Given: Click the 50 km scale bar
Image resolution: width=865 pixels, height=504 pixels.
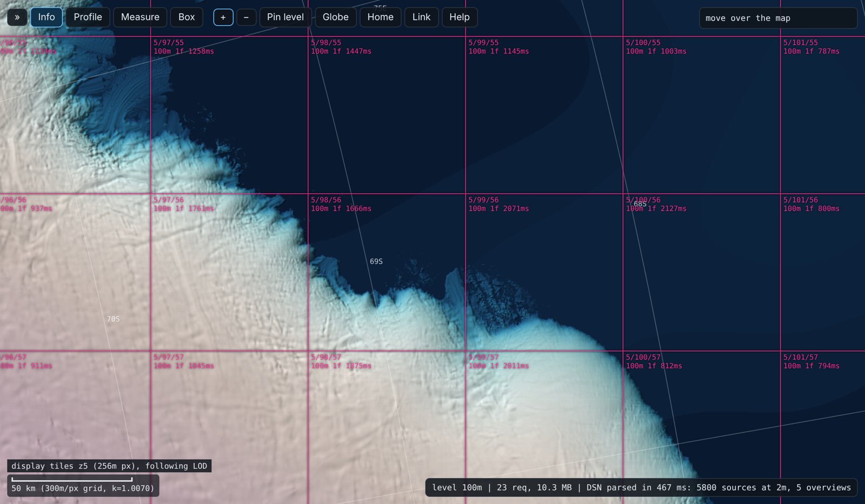Looking at the screenshot, I should [x=72, y=479].
